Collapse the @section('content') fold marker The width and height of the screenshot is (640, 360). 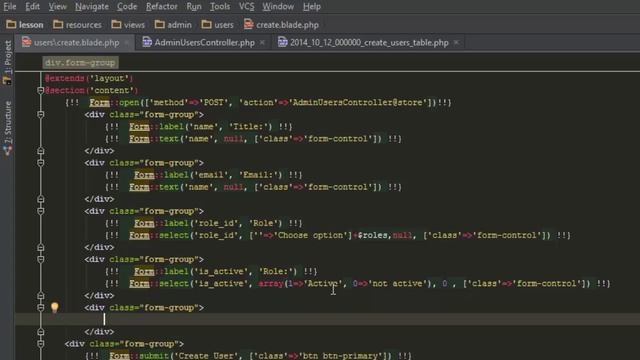point(40,90)
